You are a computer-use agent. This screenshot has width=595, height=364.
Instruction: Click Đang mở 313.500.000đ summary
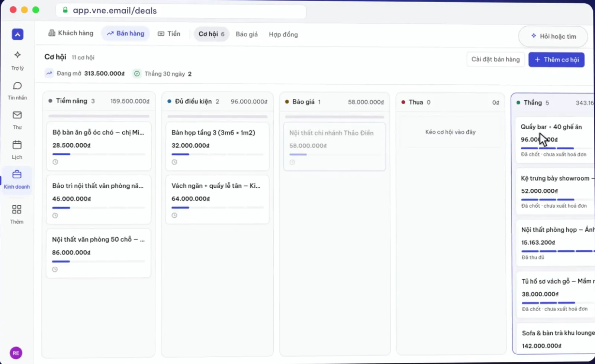click(86, 74)
